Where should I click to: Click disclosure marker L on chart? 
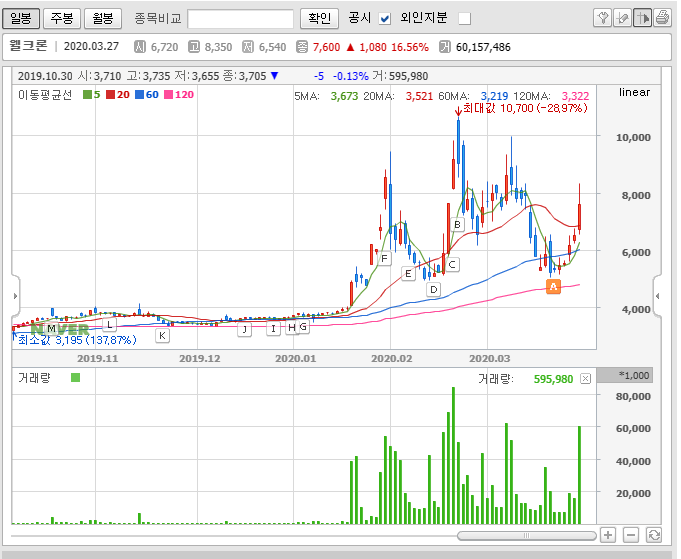tap(109, 324)
